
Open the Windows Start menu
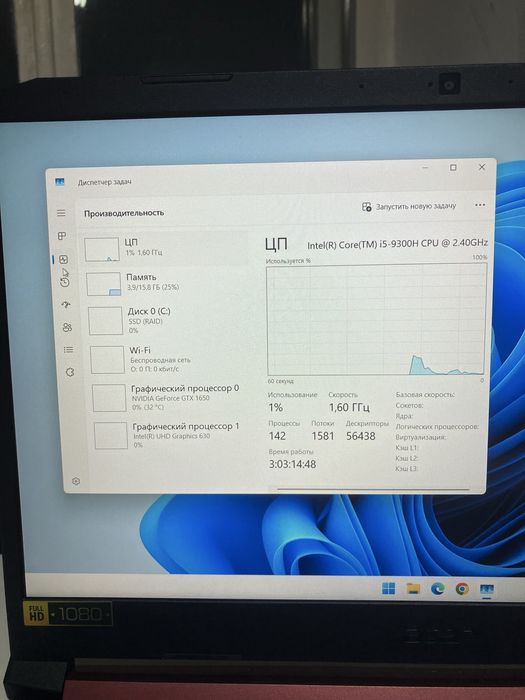tap(388, 588)
